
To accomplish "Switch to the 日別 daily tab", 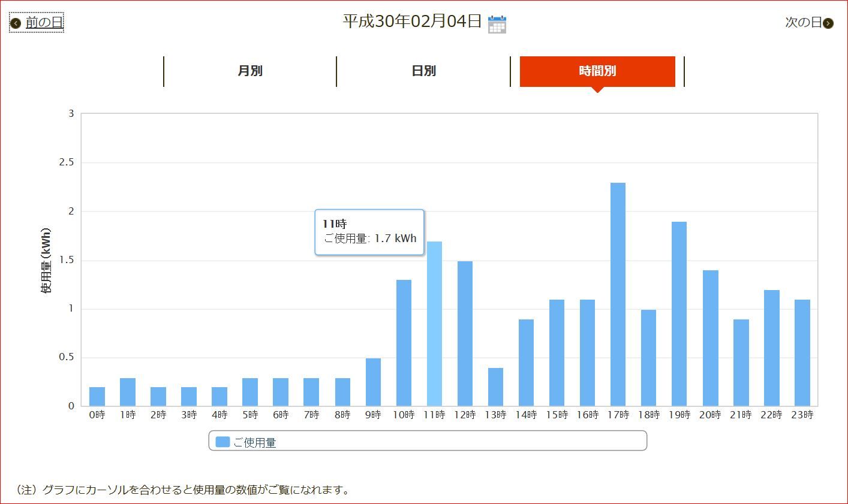I will 423,71.
